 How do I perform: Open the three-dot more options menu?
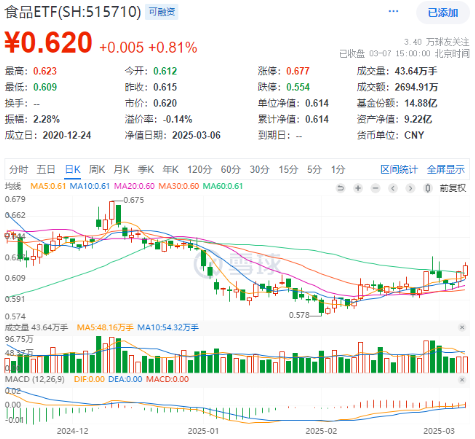[x=393, y=11]
